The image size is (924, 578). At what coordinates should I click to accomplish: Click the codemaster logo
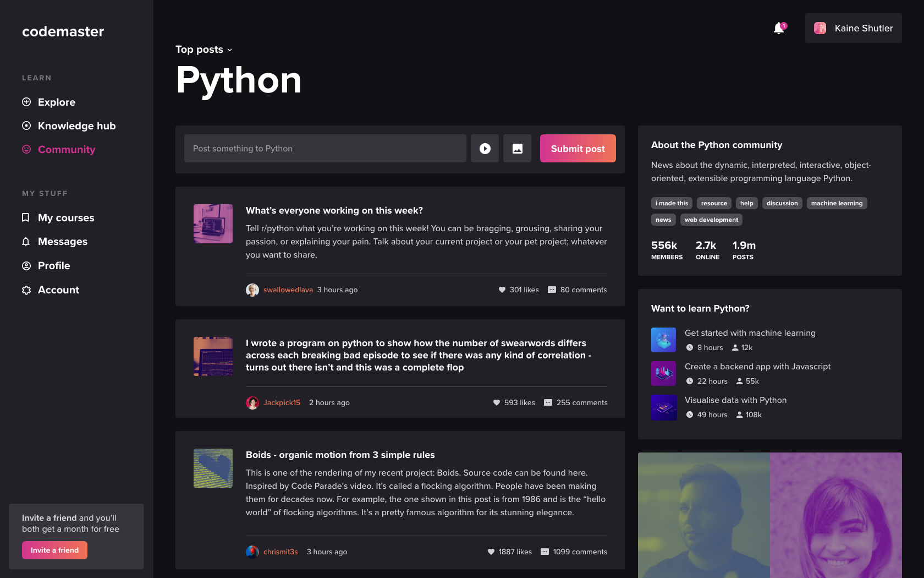tap(63, 31)
